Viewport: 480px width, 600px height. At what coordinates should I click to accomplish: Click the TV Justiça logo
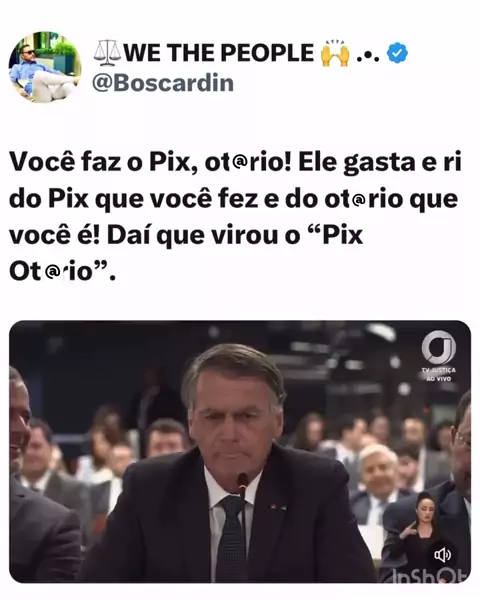439,348
